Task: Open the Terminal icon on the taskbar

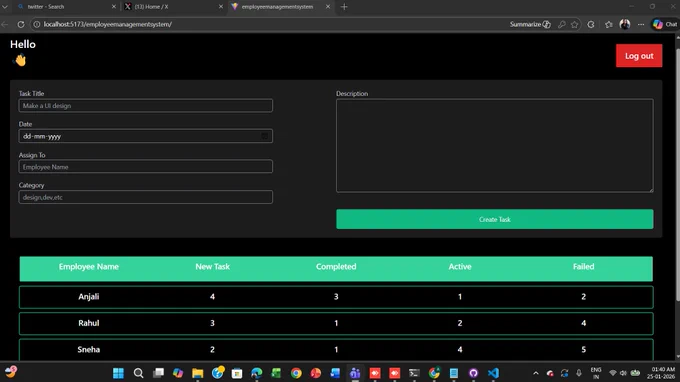Action: click(414, 373)
